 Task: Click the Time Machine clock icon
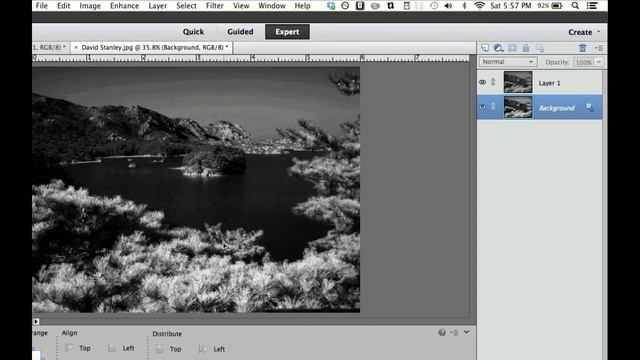click(434, 6)
